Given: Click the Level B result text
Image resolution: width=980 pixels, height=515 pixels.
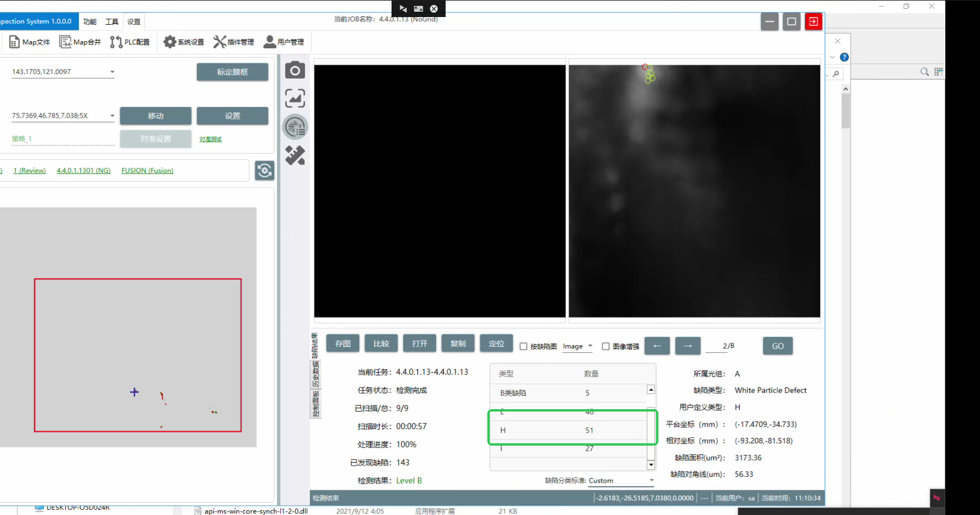Looking at the screenshot, I should pyautogui.click(x=409, y=481).
